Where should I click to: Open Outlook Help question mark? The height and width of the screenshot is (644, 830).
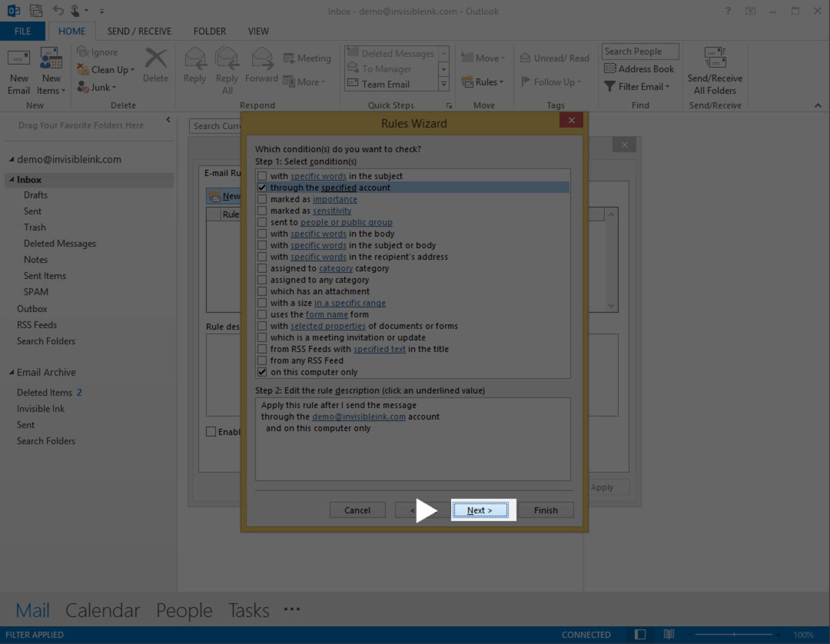pyautogui.click(x=728, y=11)
